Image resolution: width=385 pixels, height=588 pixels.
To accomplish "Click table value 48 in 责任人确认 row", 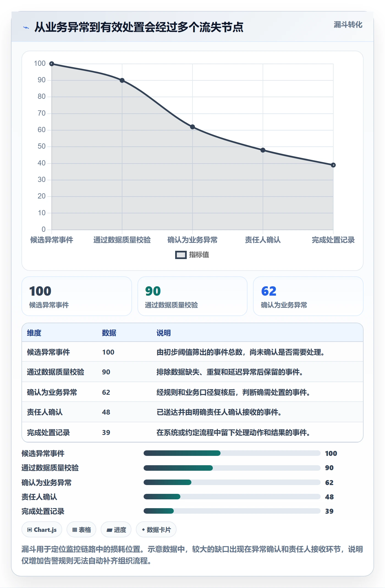I will [106, 412].
